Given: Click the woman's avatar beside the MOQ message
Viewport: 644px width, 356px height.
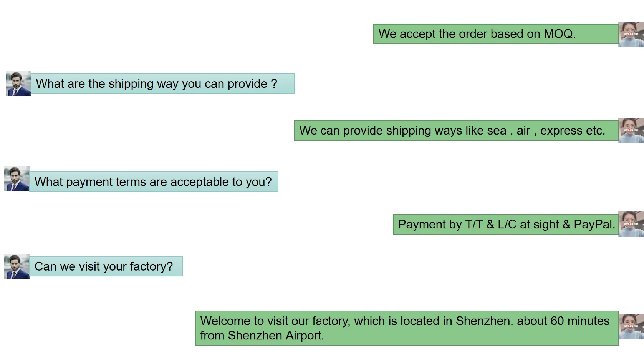Looking at the screenshot, I should 631,34.
